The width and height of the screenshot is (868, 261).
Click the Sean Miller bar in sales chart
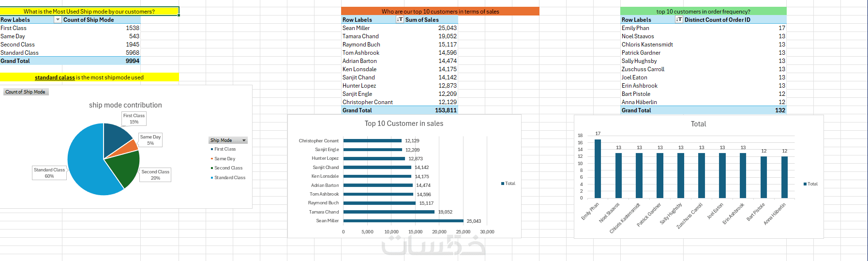click(x=403, y=221)
